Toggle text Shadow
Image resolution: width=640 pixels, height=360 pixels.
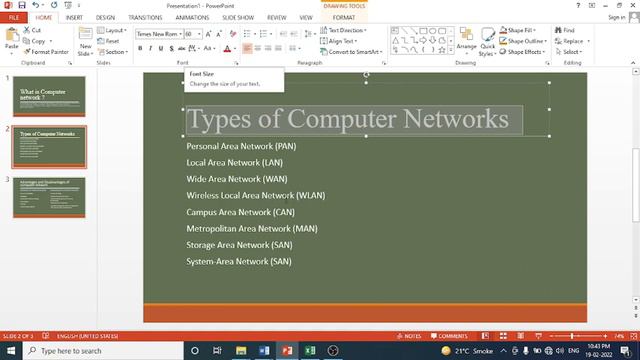coord(171,49)
